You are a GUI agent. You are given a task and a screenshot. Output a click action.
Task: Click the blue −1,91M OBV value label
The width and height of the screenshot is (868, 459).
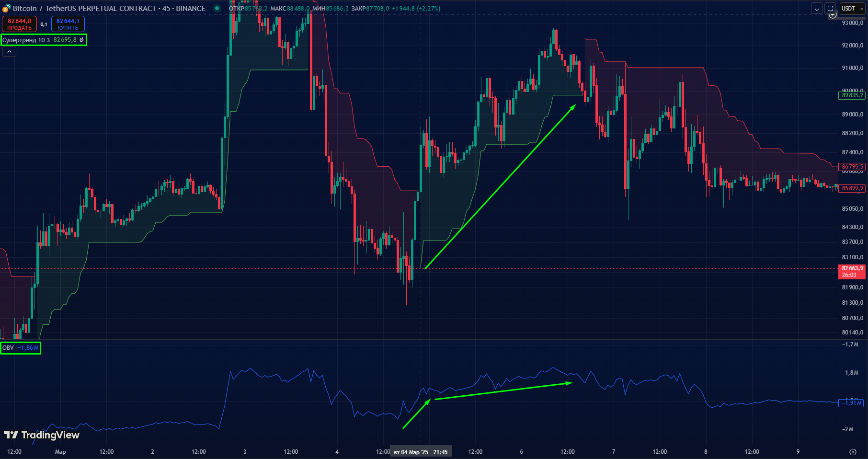point(852,403)
